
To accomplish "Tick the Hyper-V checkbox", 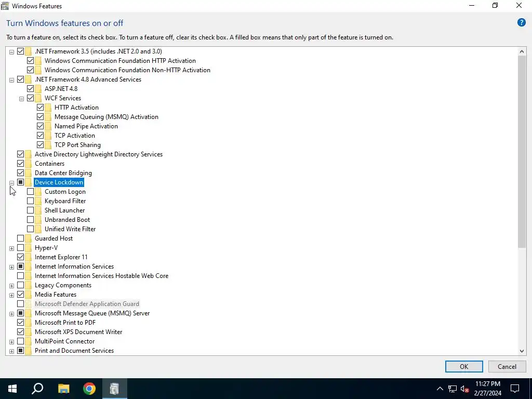I will (x=20, y=248).
